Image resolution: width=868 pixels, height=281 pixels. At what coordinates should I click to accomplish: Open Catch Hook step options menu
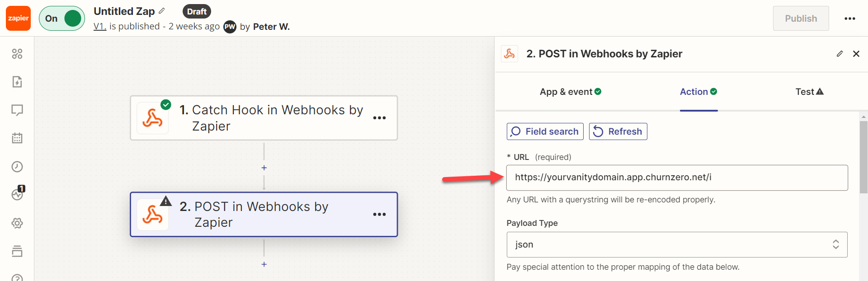(379, 118)
